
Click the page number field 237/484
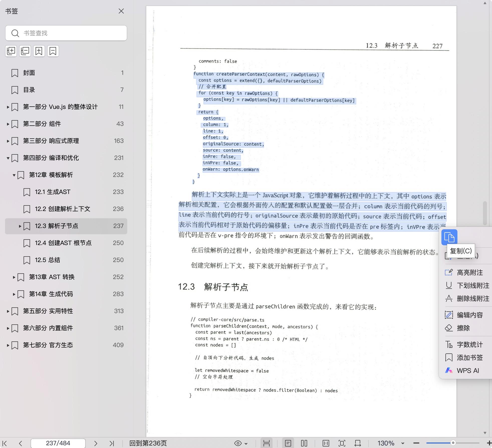click(58, 443)
